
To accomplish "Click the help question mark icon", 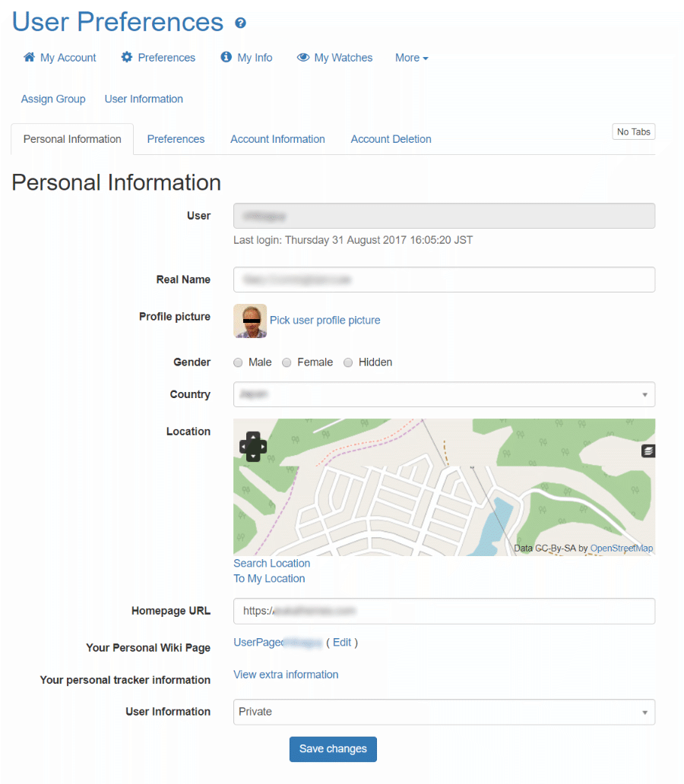I will point(241,23).
